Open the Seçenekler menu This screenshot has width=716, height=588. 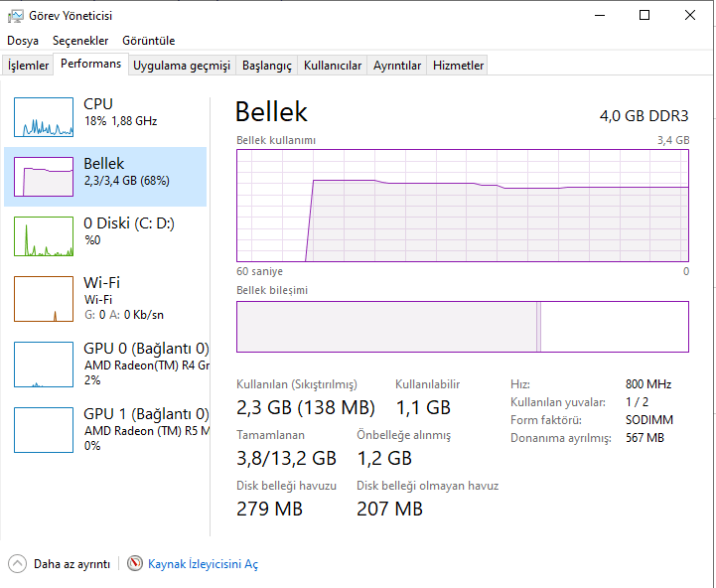click(x=80, y=41)
